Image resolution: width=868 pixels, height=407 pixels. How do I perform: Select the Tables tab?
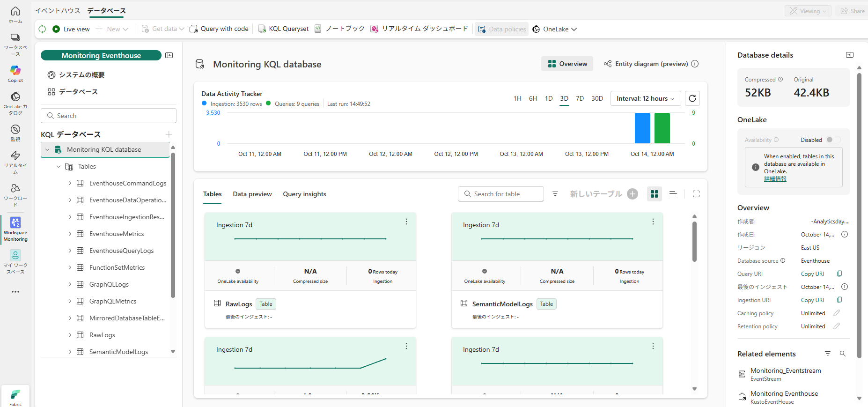click(x=213, y=194)
